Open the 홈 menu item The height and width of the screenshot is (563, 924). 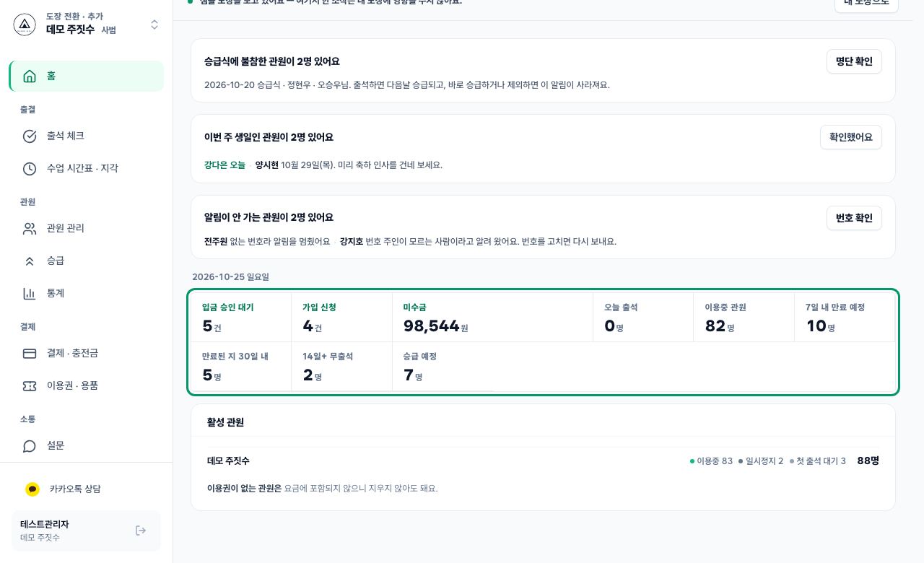pyautogui.click(x=87, y=76)
